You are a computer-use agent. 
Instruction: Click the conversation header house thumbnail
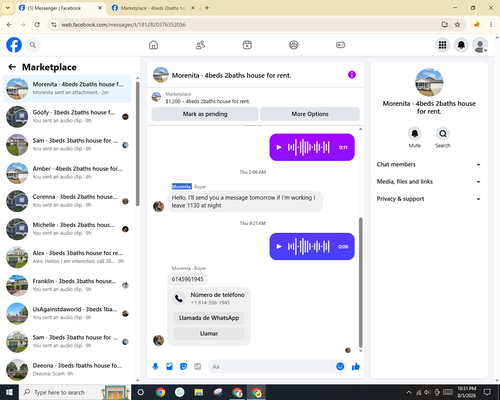click(x=160, y=75)
